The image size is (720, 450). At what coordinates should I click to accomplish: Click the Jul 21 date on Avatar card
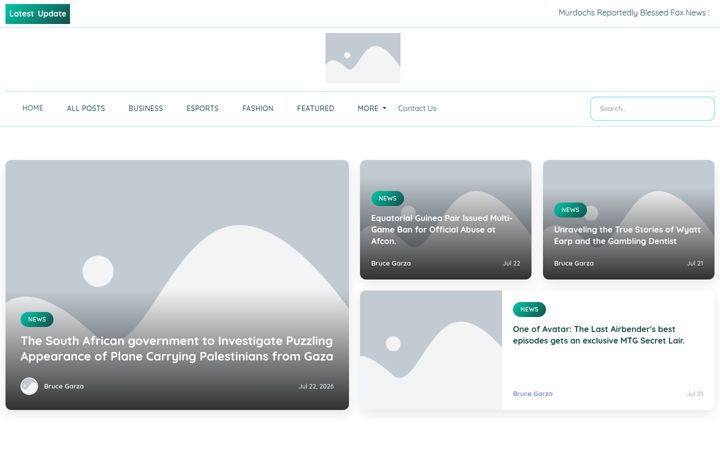(694, 394)
